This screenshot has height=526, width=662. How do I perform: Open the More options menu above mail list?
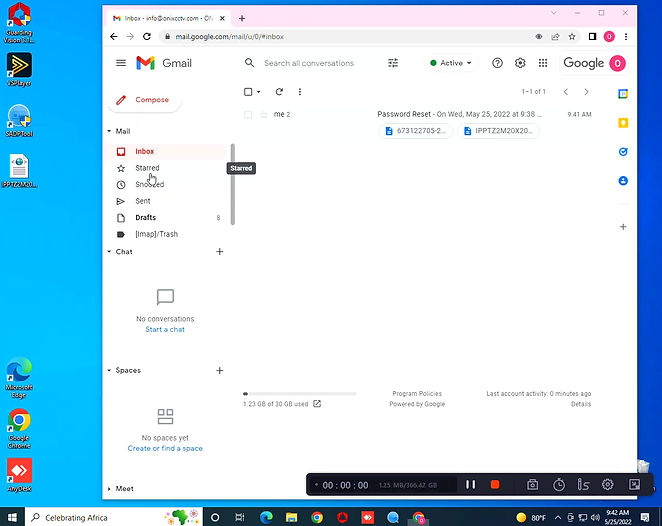(300, 92)
